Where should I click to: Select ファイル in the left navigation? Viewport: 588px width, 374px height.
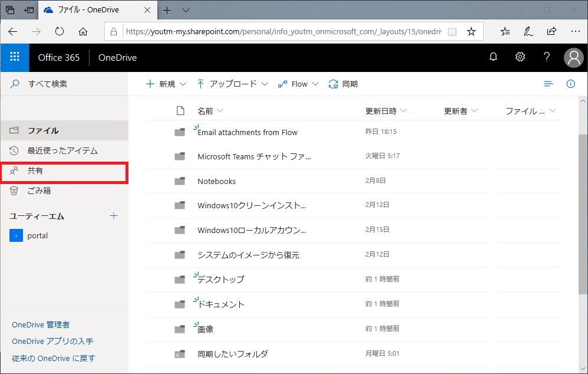click(64, 130)
